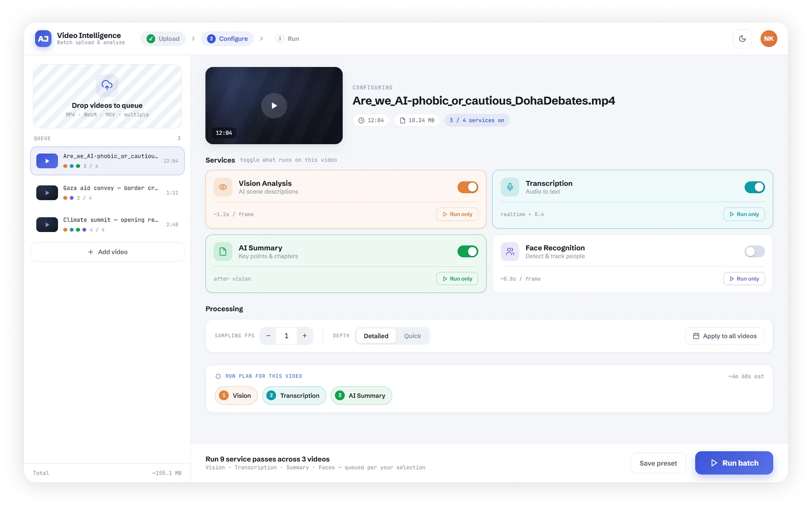Click the video filename heading
Viewport: 812px width, 508px height.
(483, 101)
